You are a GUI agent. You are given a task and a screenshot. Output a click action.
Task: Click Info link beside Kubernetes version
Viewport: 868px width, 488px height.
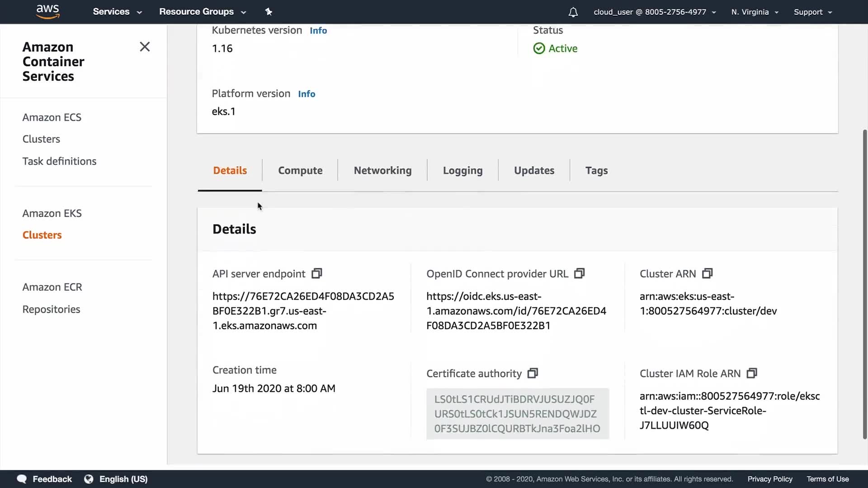pos(318,31)
